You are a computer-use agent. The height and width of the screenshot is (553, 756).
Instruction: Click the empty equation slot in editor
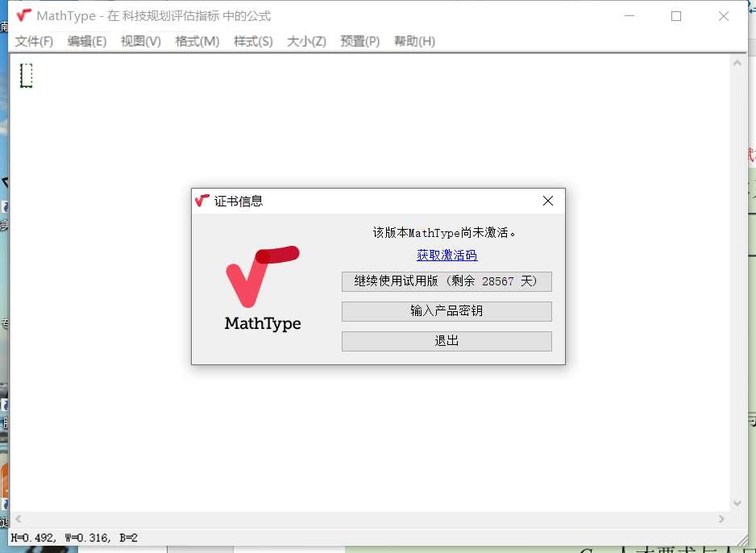[26, 76]
